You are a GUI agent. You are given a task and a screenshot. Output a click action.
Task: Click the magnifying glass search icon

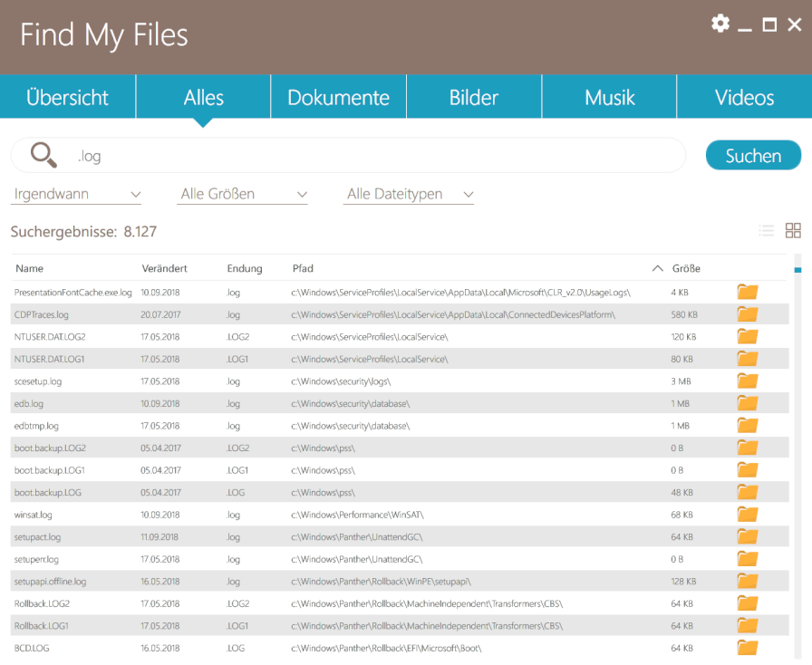click(x=42, y=154)
